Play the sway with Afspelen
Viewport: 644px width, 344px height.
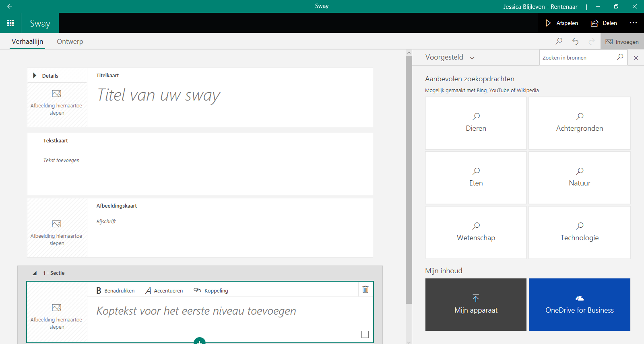coord(562,23)
